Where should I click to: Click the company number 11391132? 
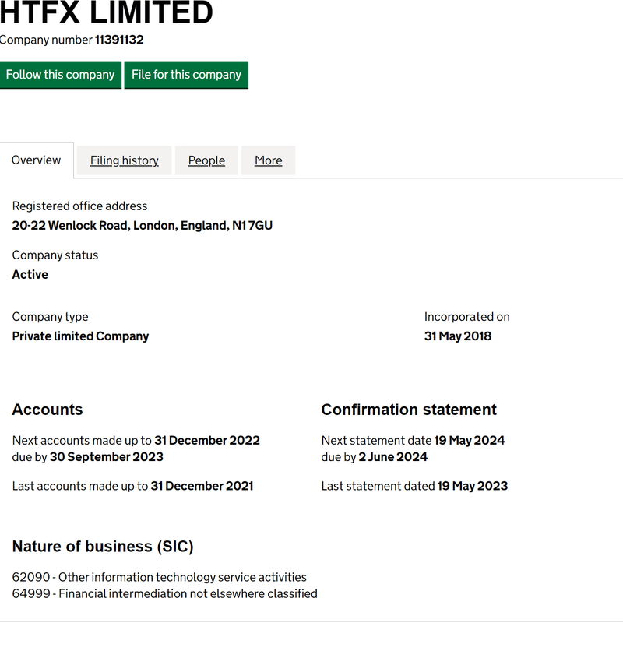(x=119, y=40)
